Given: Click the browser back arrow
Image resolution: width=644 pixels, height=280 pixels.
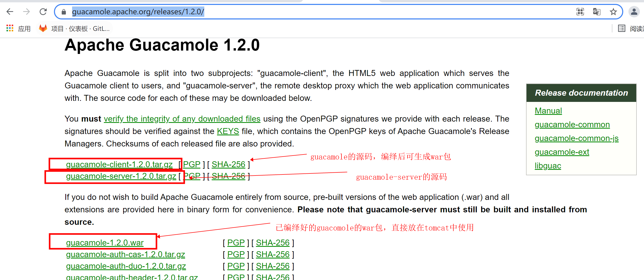Looking at the screenshot, I should (x=10, y=11).
